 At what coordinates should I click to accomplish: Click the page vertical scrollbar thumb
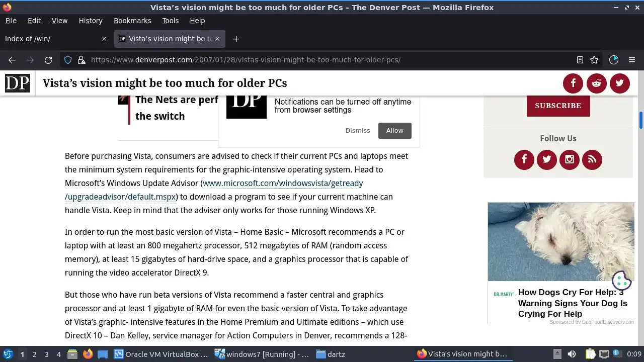click(x=641, y=120)
